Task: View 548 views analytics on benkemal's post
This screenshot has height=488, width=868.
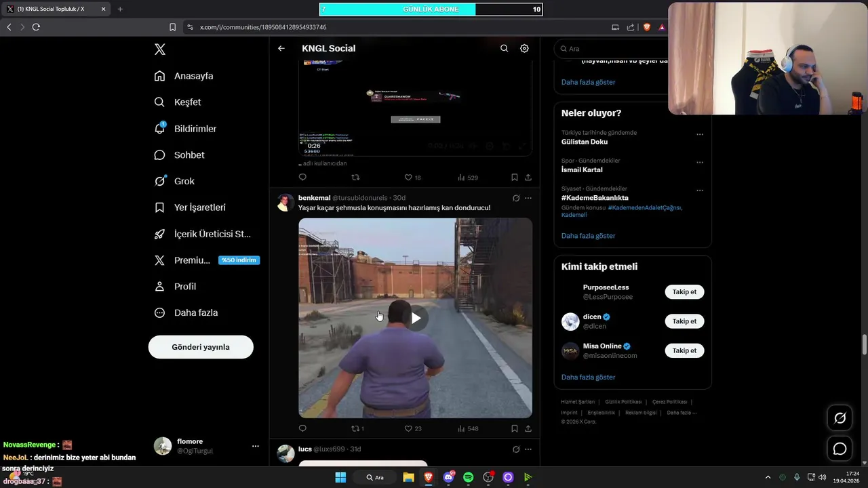Action: pos(468,428)
